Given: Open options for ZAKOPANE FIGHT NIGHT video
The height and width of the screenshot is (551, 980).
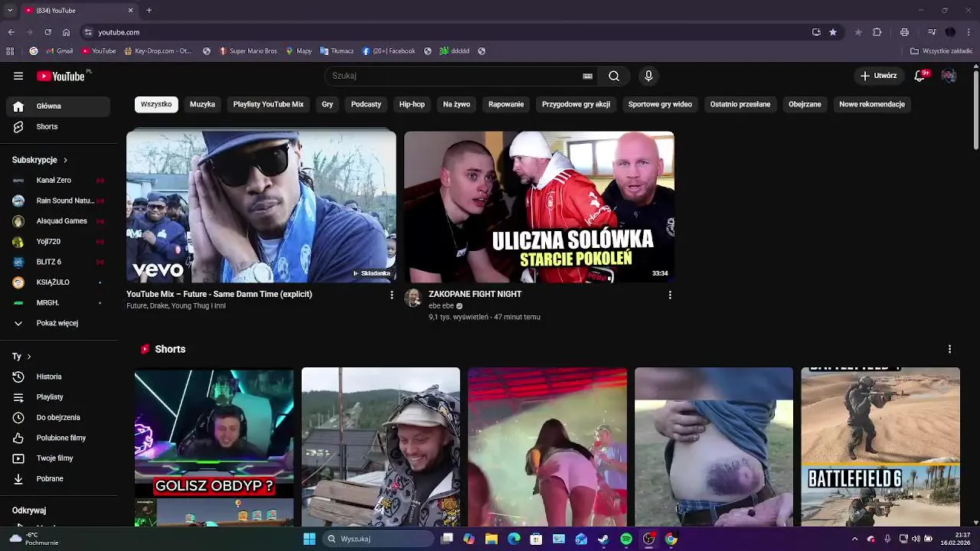Looking at the screenshot, I should [x=670, y=295].
